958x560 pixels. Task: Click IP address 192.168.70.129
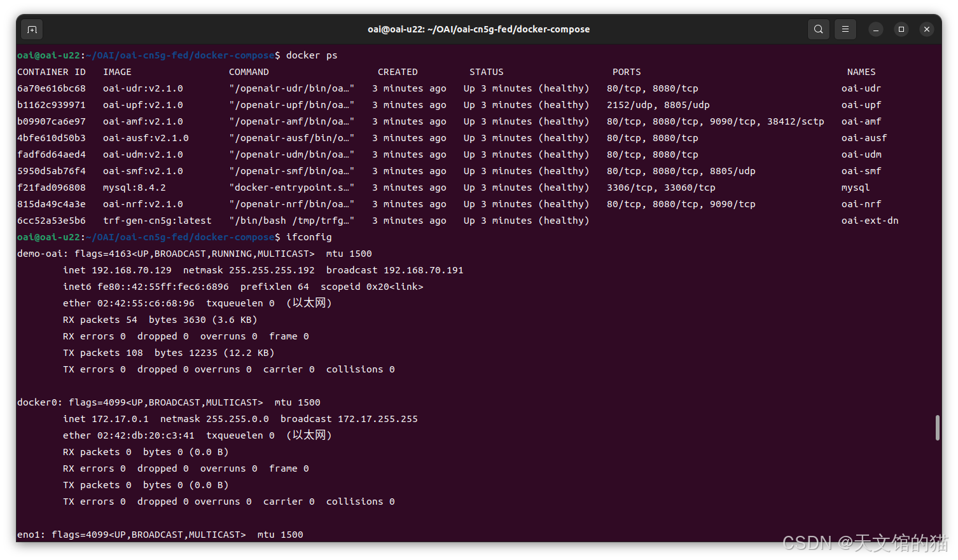pyautogui.click(x=132, y=270)
